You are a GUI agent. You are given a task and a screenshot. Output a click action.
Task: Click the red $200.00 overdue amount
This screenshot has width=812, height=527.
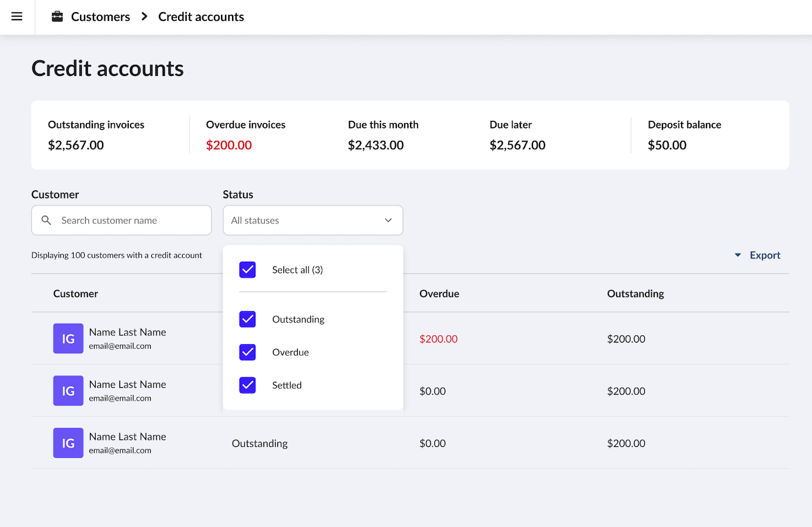438,338
